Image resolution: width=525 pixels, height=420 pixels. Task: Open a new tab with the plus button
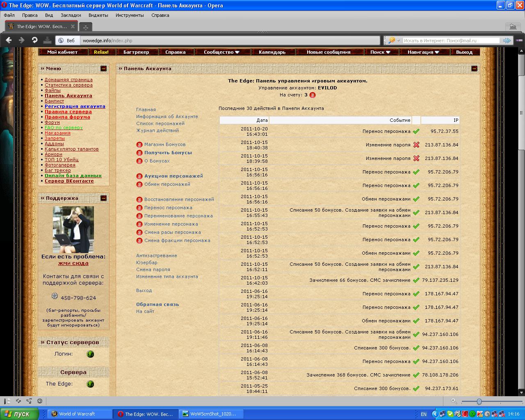point(85,27)
